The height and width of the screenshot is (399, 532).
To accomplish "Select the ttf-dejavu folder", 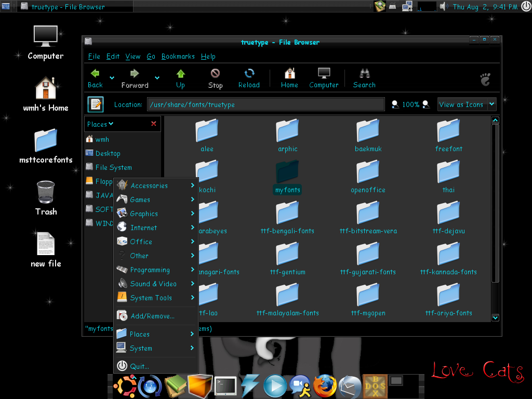I will tap(448, 218).
